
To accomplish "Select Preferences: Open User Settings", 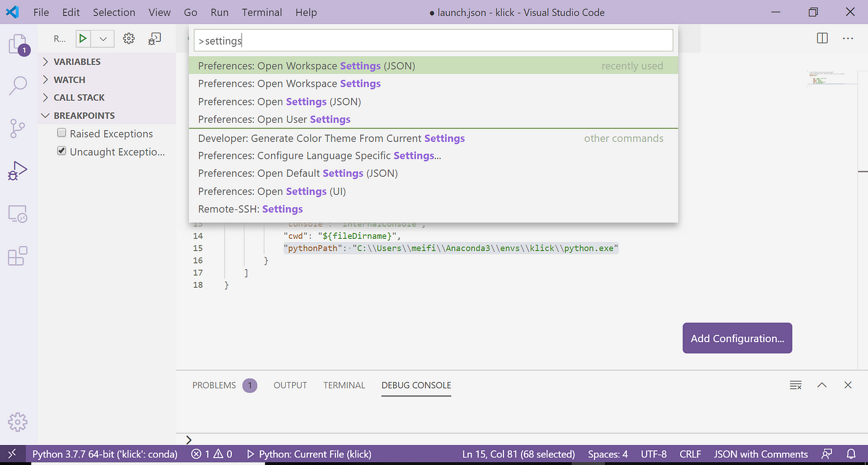I will [x=433, y=119].
